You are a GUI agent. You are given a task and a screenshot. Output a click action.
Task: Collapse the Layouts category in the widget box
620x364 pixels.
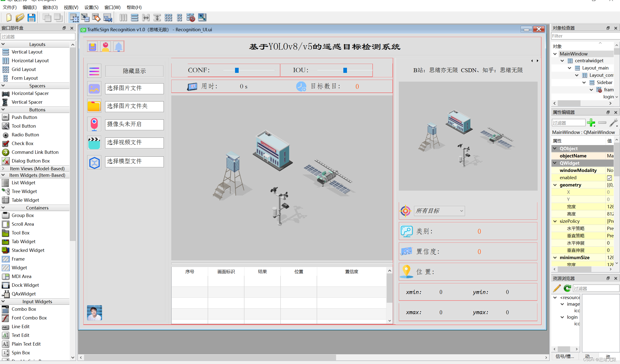[3, 44]
